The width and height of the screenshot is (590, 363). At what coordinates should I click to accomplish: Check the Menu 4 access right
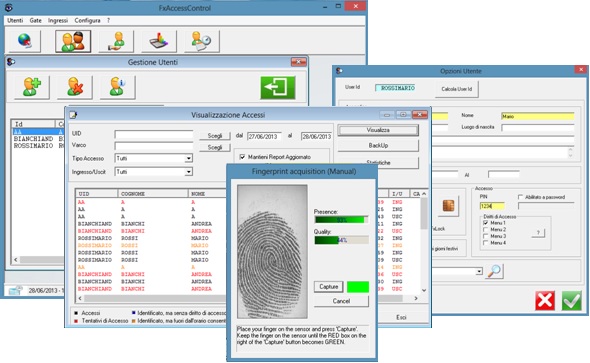(485, 243)
